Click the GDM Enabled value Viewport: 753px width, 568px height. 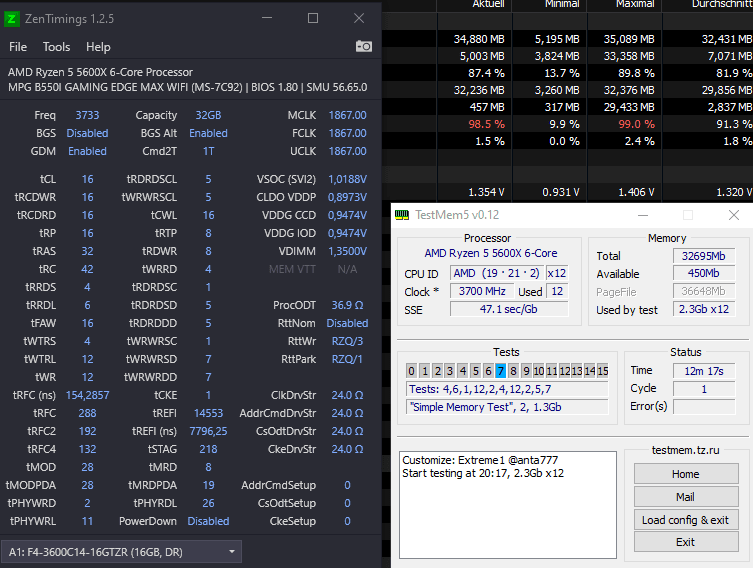coord(87,151)
